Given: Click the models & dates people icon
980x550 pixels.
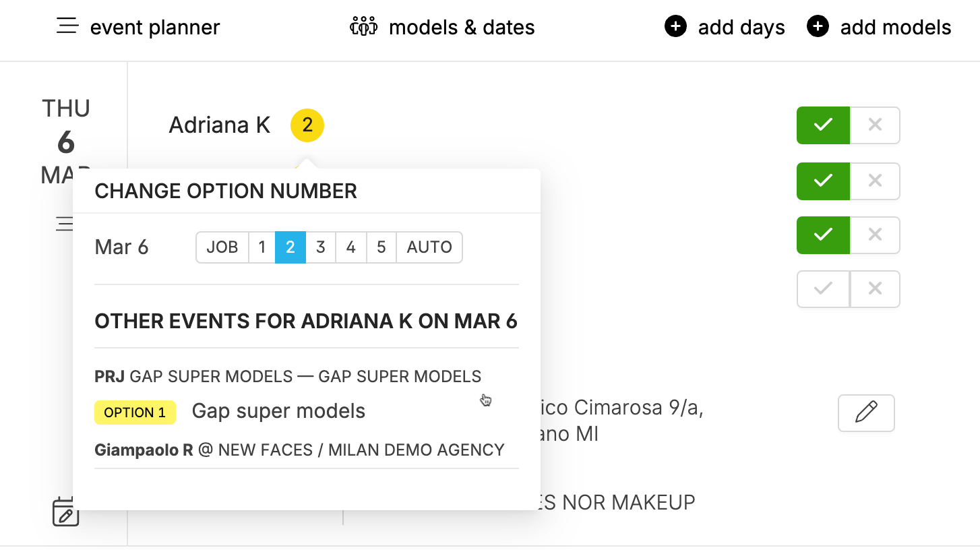Looking at the screenshot, I should pyautogui.click(x=363, y=27).
